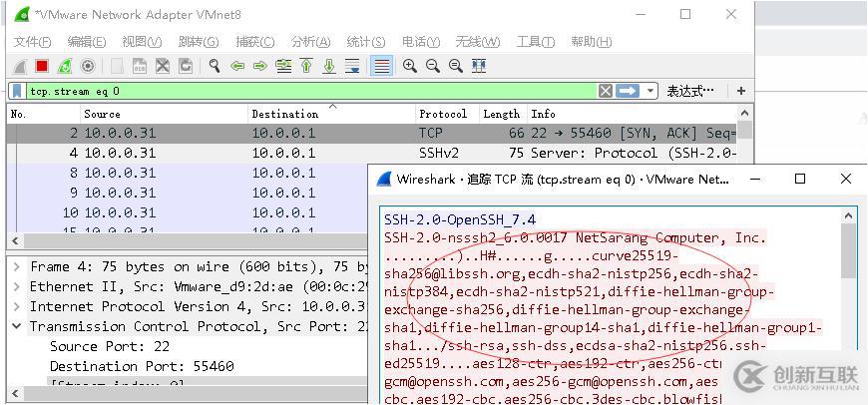Image resolution: width=868 pixels, height=405 pixels.
Task: Click the SSH-2.0-OpenSSH_7.4 line in the stream
Action: click(x=460, y=219)
